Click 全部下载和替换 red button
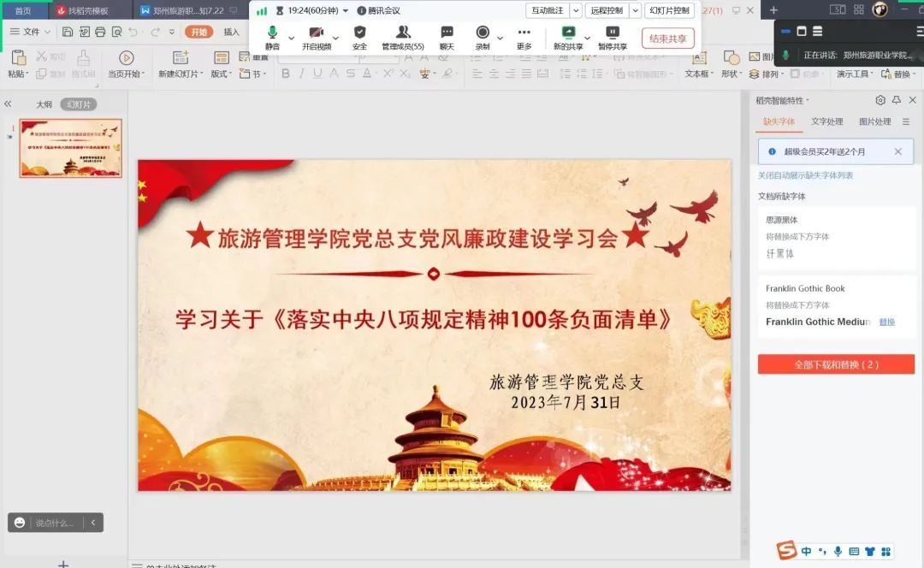Screen dimensions: 924x568 (x=836, y=364)
